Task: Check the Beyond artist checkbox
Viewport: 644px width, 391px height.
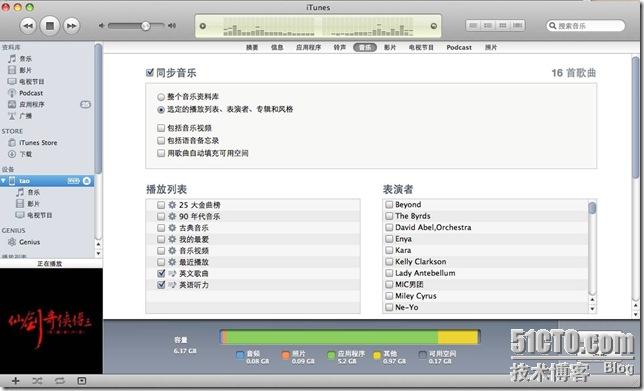Action: coord(389,205)
